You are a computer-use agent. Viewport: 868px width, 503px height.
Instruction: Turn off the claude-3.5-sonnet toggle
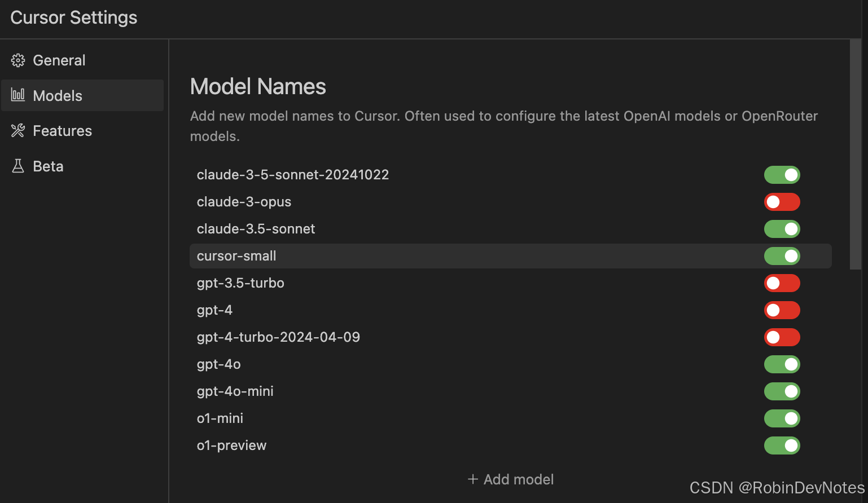[782, 229]
